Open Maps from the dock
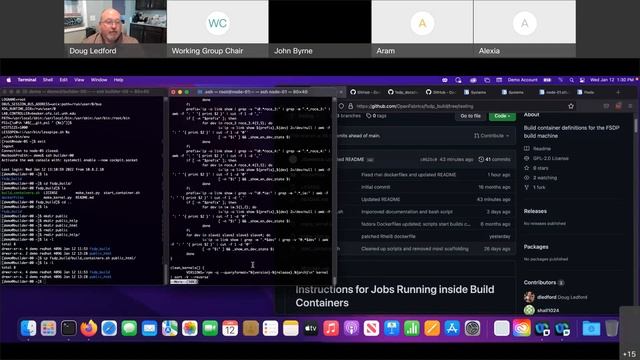This screenshot has height=360, width=640. pyautogui.click(x=170, y=328)
